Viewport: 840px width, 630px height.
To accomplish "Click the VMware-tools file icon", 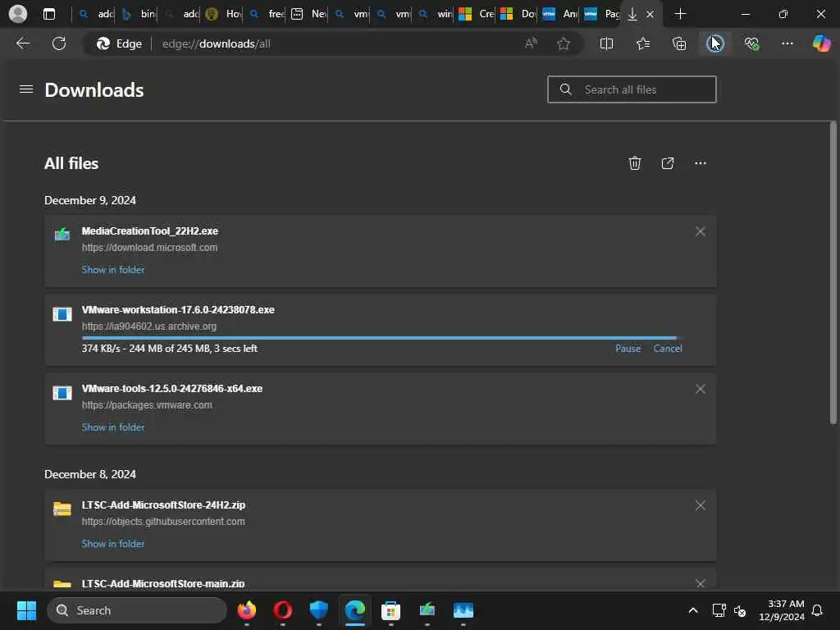I will (x=62, y=393).
